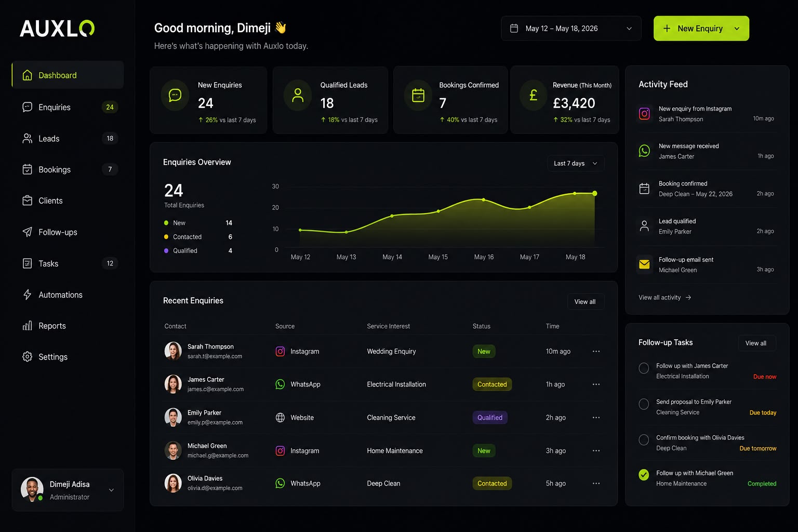Image resolution: width=798 pixels, height=532 pixels.
Task: Check off Send proposal to Emily Parker
Action: click(x=644, y=404)
